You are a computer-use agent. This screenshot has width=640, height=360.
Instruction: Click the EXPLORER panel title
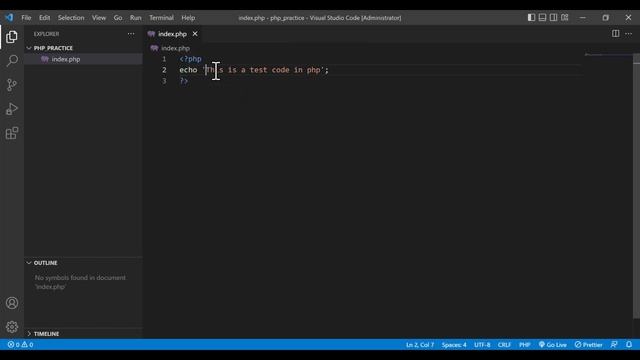(x=47, y=34)
